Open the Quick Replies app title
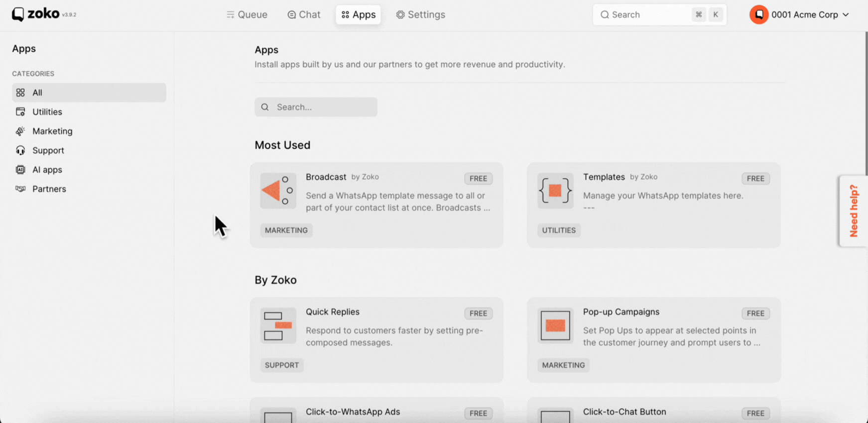 click(333, 312)
